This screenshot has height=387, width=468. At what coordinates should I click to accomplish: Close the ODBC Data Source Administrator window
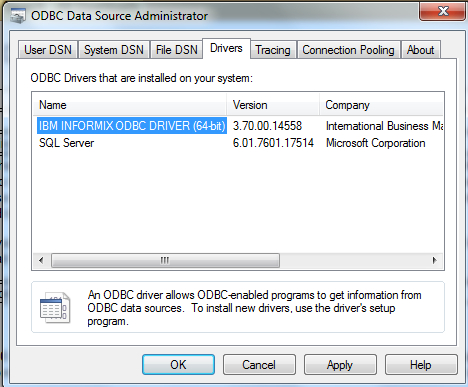(442, 11)
